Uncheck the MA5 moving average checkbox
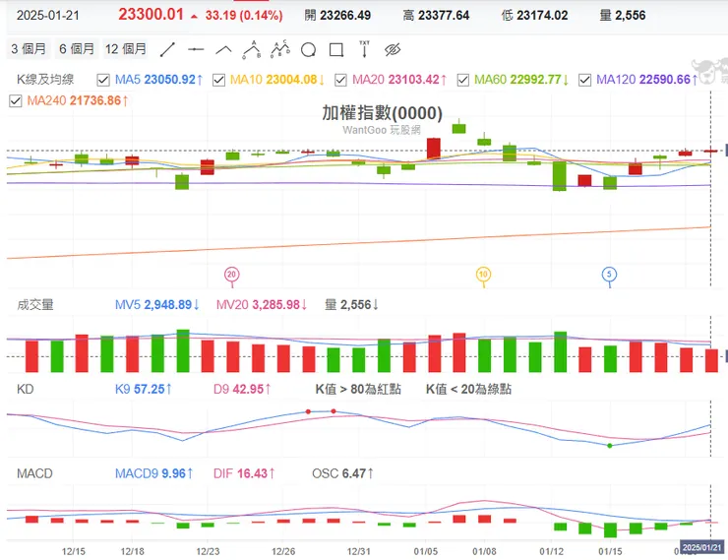 pos(103,80)
